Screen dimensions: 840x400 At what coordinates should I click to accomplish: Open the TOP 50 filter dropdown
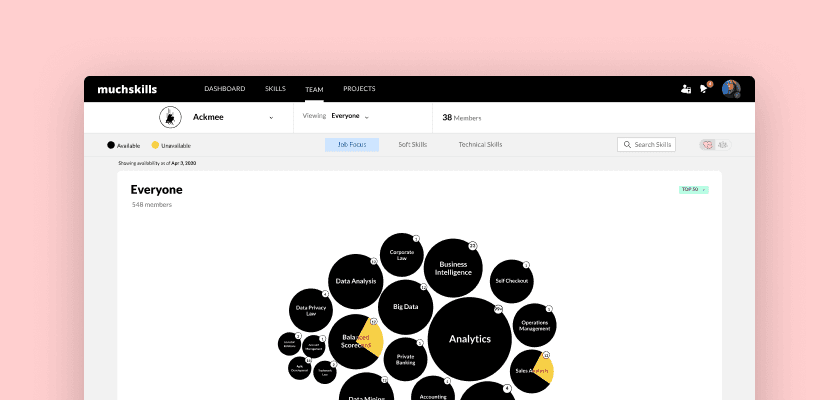[x=694, y=190]
